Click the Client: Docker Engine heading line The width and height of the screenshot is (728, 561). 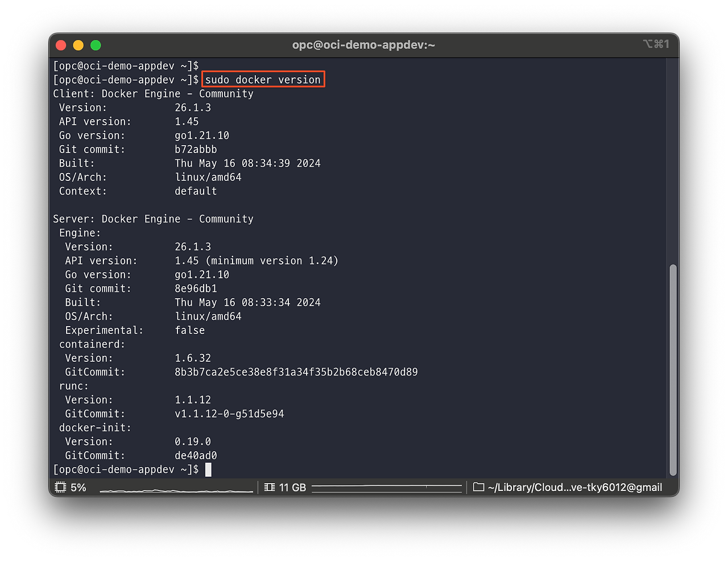tap(153, 94)
